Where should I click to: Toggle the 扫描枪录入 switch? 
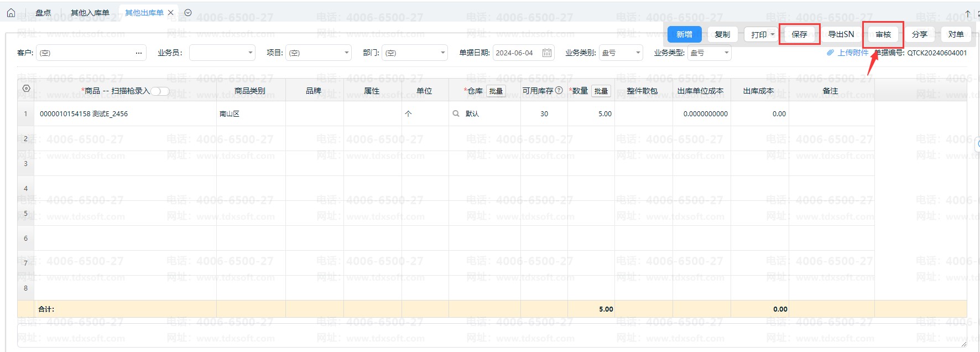[x=160, y=91]
